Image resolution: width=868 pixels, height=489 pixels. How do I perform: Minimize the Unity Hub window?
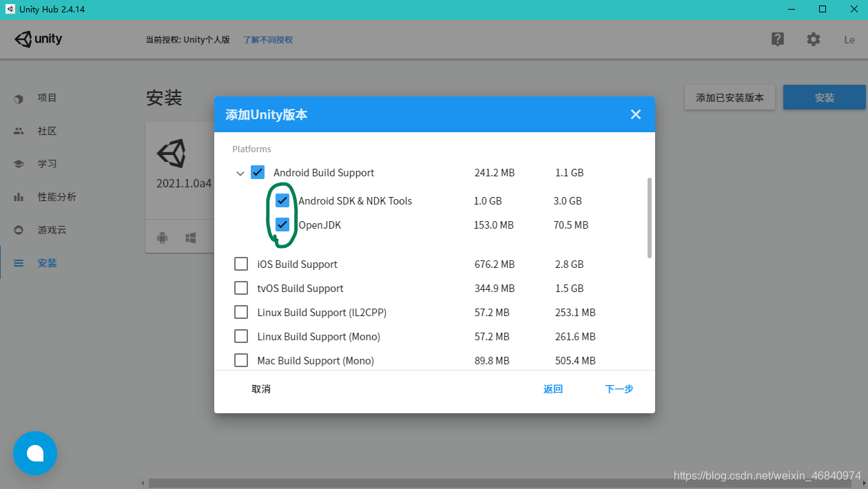click(x=791, y=10)
